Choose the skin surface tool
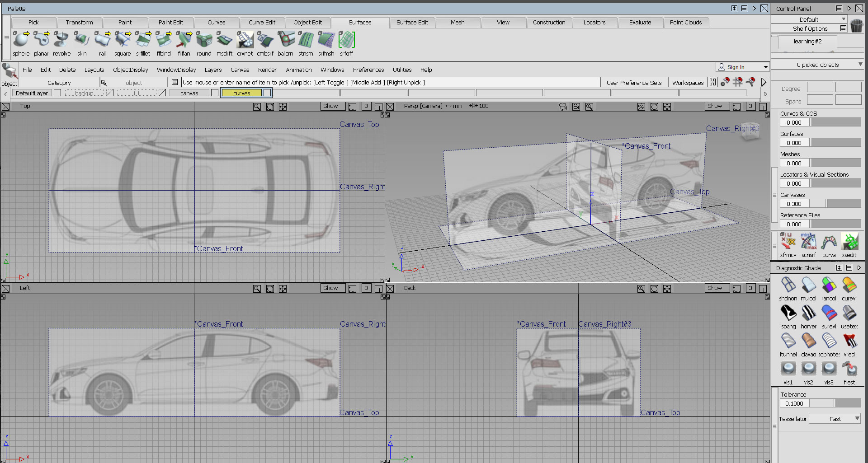This screenshot has width=868, height=463. point(82,41)
